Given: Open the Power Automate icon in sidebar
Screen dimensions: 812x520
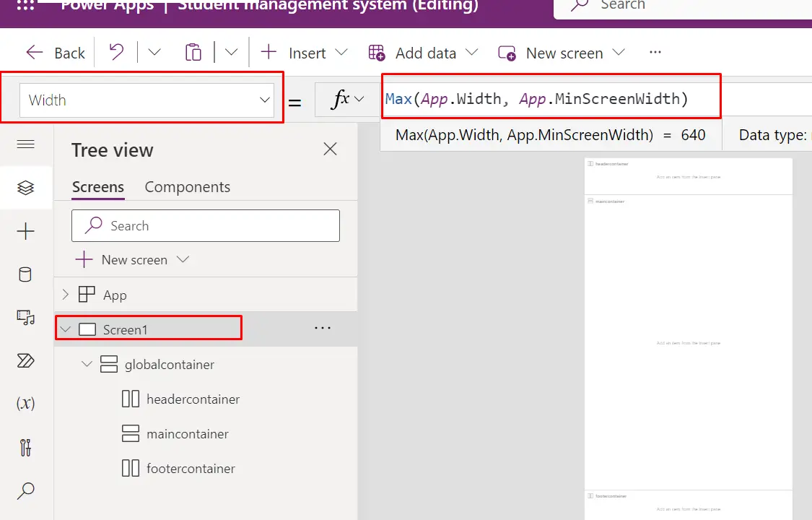Looking at the screenshot, I should pyautogui.click(x=26, y=360).
